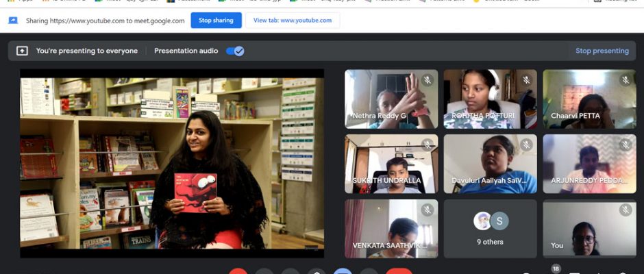Click the 'Sharing https://www.youtube.com to meet.google.com' text

point(105,21)
